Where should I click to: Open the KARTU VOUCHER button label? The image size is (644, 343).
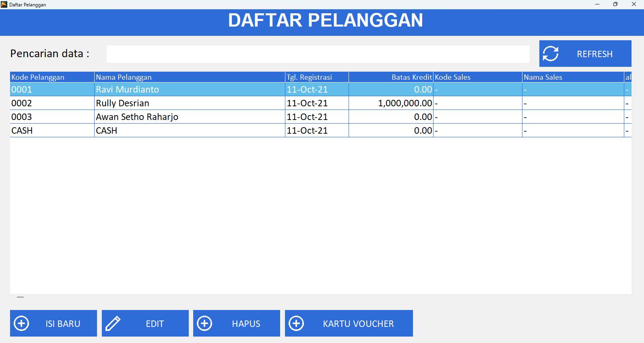pos(358,324)
